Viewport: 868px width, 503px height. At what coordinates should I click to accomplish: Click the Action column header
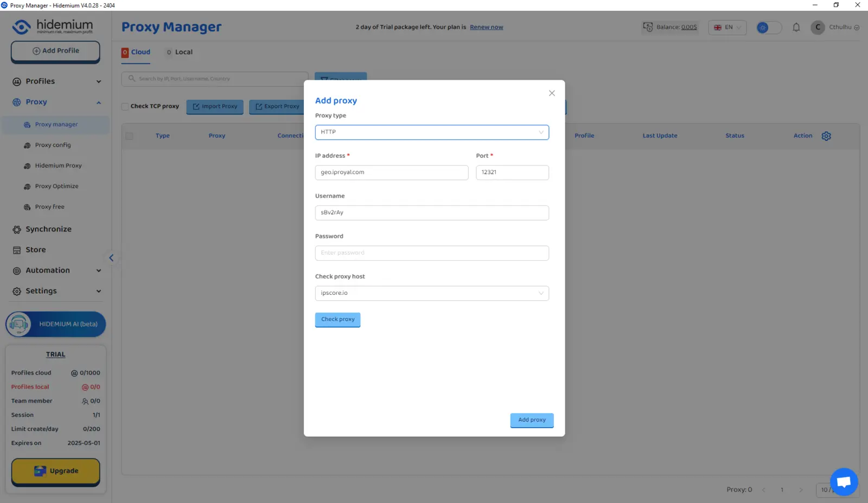click(803, 136)
